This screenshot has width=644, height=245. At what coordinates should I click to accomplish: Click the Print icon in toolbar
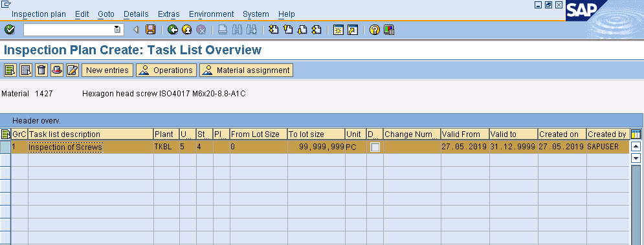point(222,30)
